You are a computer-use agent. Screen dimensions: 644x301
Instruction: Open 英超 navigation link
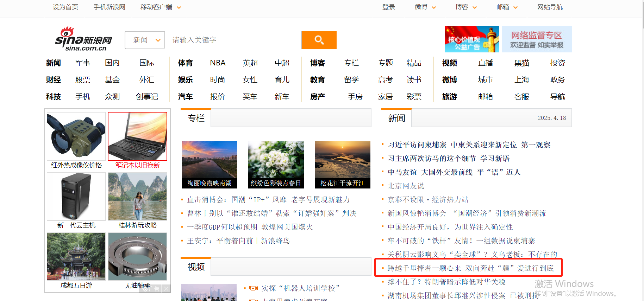pos(250,63)
